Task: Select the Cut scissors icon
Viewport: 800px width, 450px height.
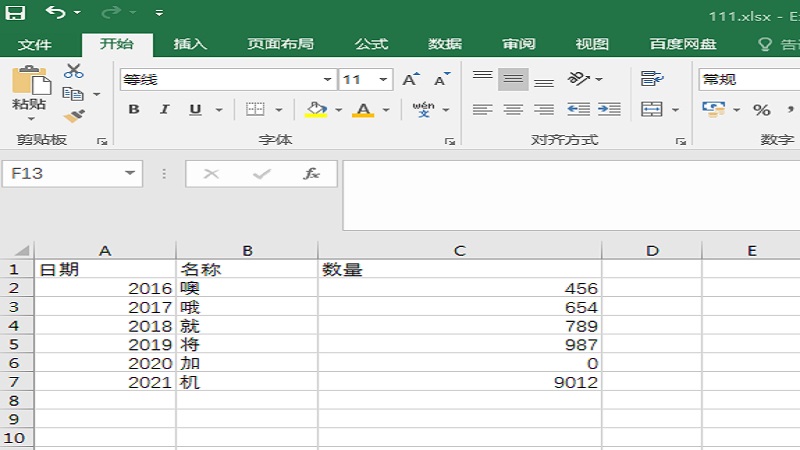Action: pos(74,71)
